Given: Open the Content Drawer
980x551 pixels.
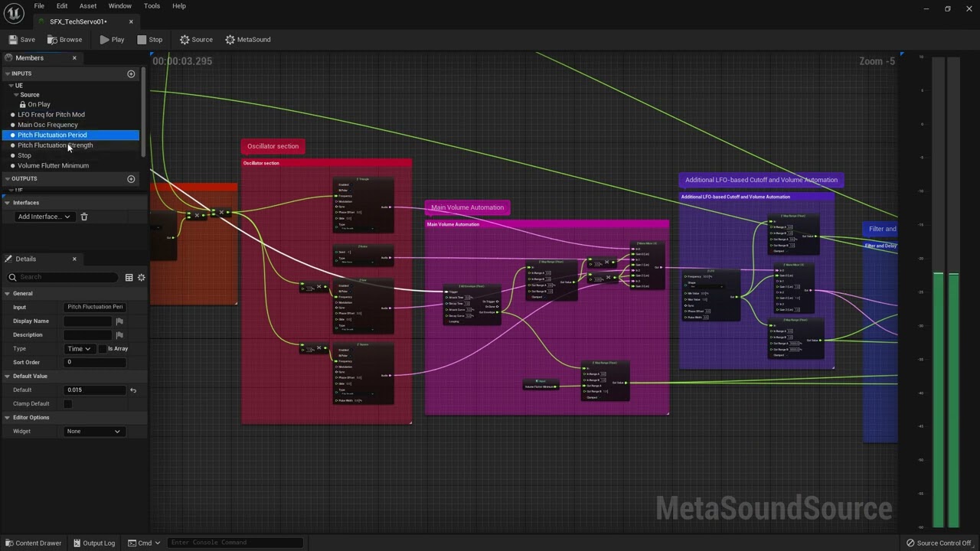Looking at the screenshot, I should click(x=33, y=543).
